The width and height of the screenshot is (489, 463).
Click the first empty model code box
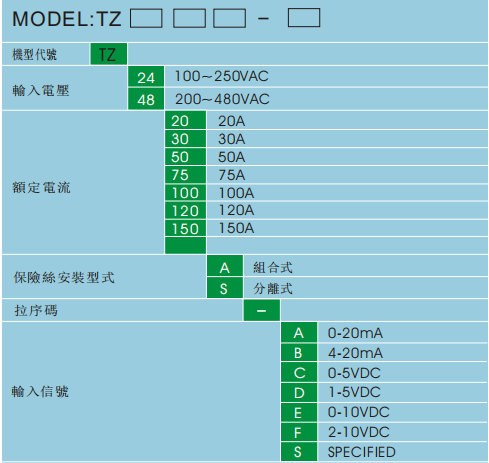coord(146,18)
